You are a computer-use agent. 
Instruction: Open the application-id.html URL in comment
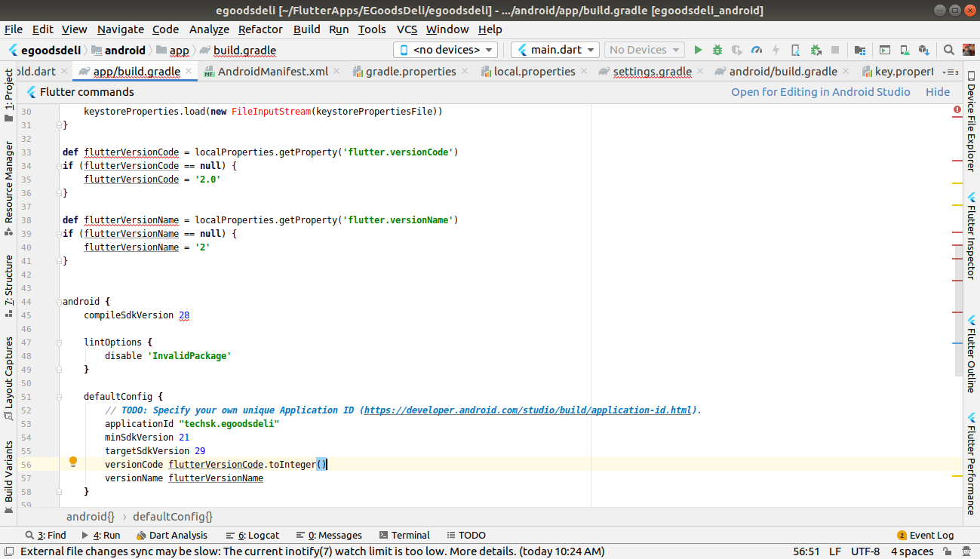[x=528, y=410]
